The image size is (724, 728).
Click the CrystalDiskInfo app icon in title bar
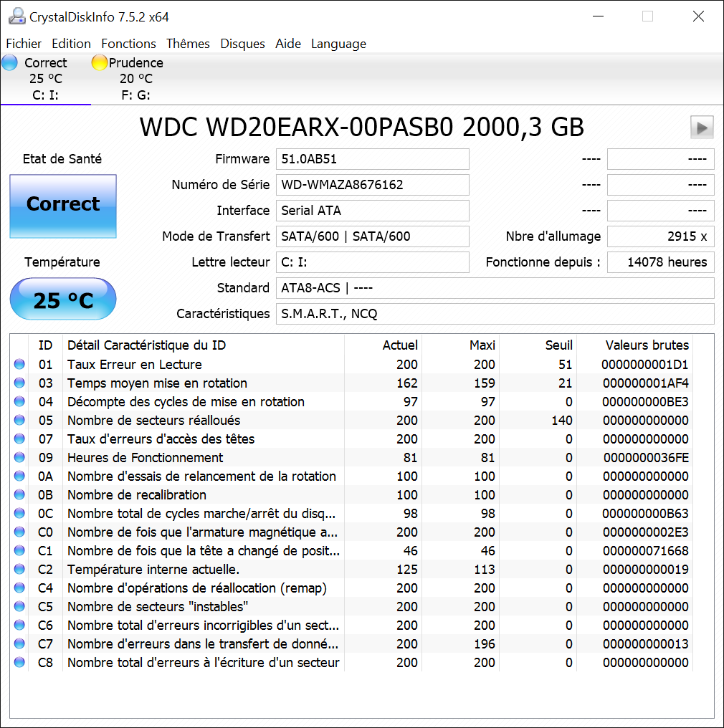pyautogui.click(x=16, y=16)
